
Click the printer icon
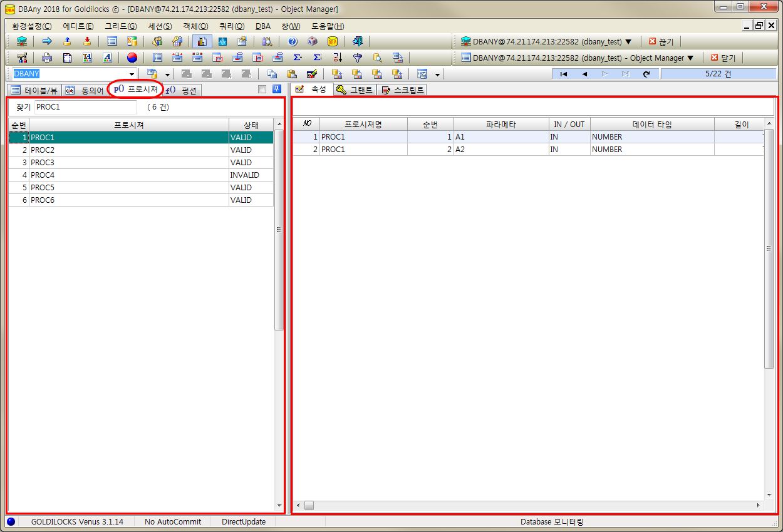(x=47, y=58)
